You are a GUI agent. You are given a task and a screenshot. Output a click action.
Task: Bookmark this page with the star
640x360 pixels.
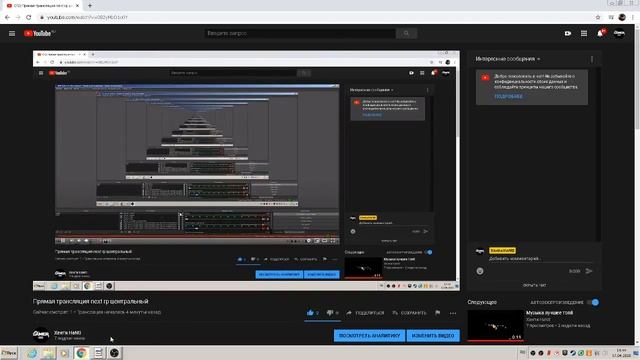click(x=598, y=17)
